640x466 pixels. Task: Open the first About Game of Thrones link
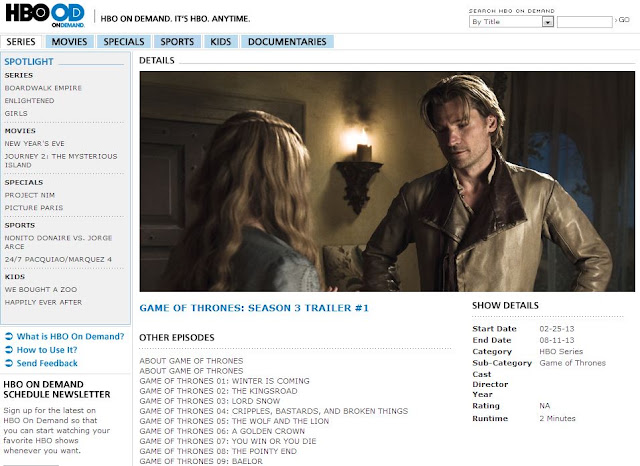(191, 361)
